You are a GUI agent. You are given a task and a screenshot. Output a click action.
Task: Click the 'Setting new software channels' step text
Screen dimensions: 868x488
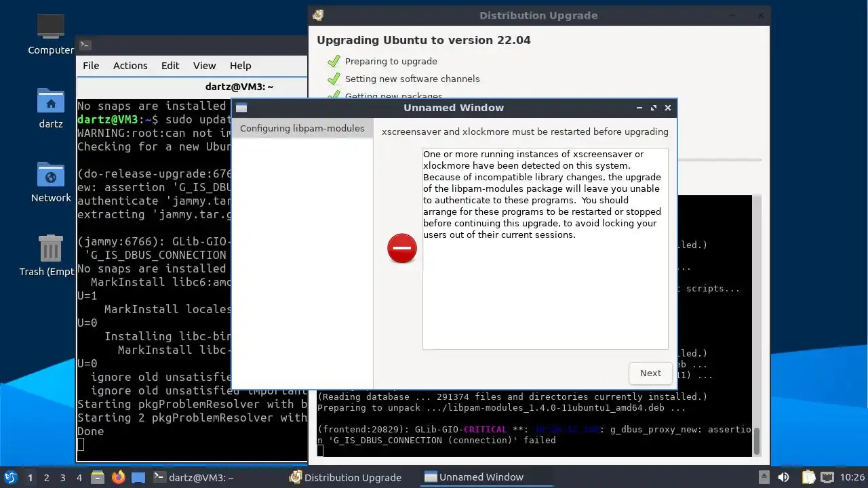coord(412,79)
